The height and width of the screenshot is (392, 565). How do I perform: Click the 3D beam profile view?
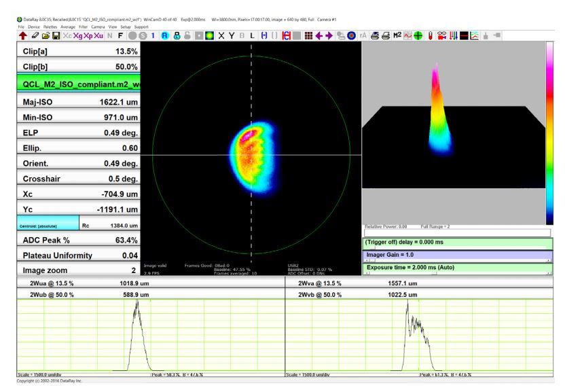(454, 132)
